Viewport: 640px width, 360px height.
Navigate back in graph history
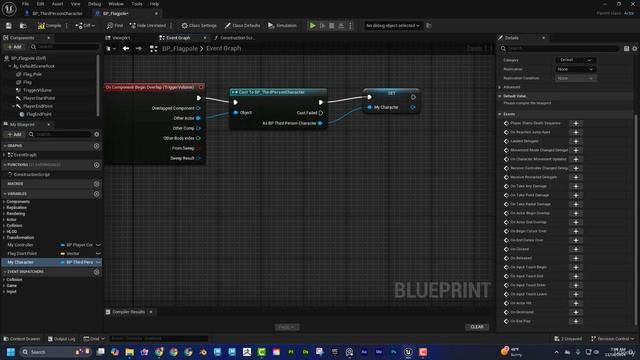click(x=126, y=49)
